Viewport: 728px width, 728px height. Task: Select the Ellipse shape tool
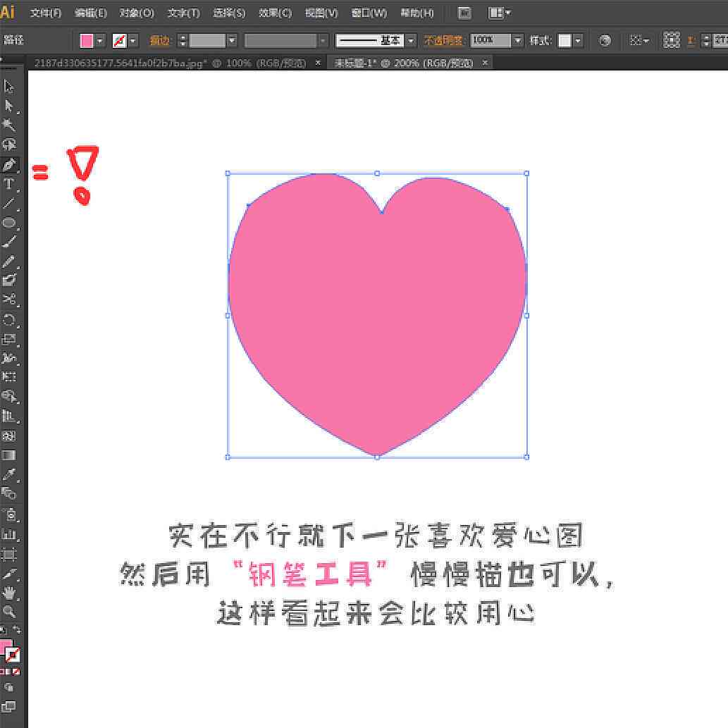point(9,223)
